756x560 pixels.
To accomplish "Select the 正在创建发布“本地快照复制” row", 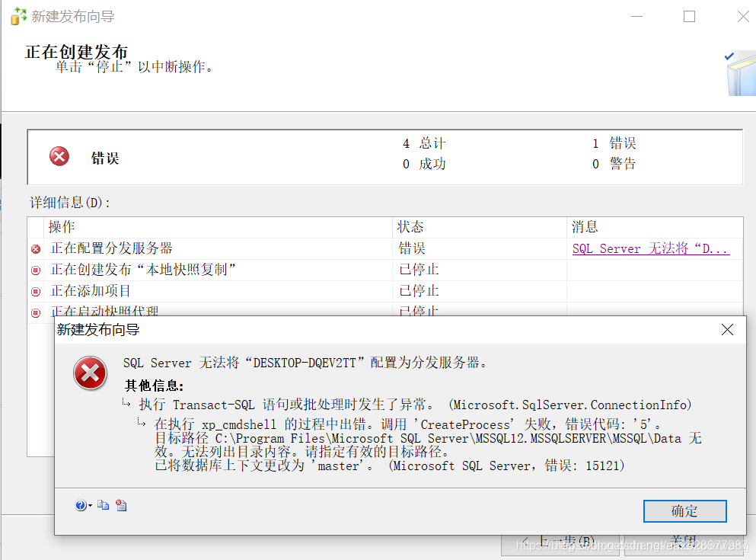I will point(384,270).
